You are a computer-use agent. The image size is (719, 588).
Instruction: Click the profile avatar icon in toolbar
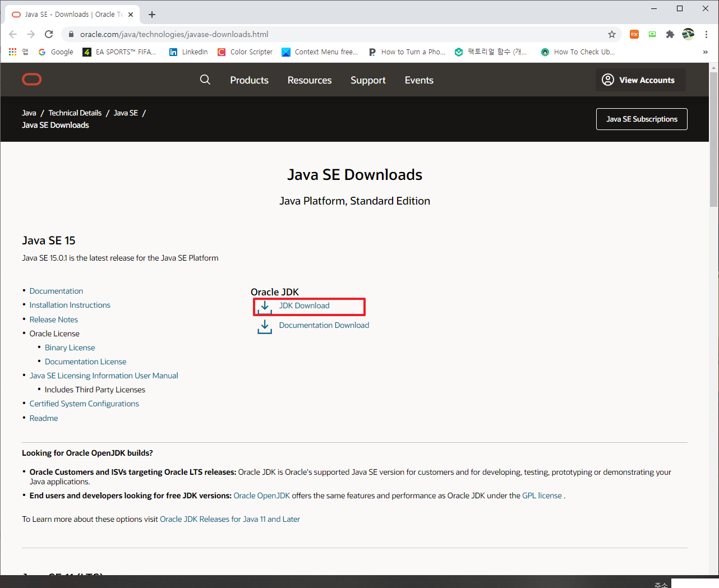pos(688,34)
